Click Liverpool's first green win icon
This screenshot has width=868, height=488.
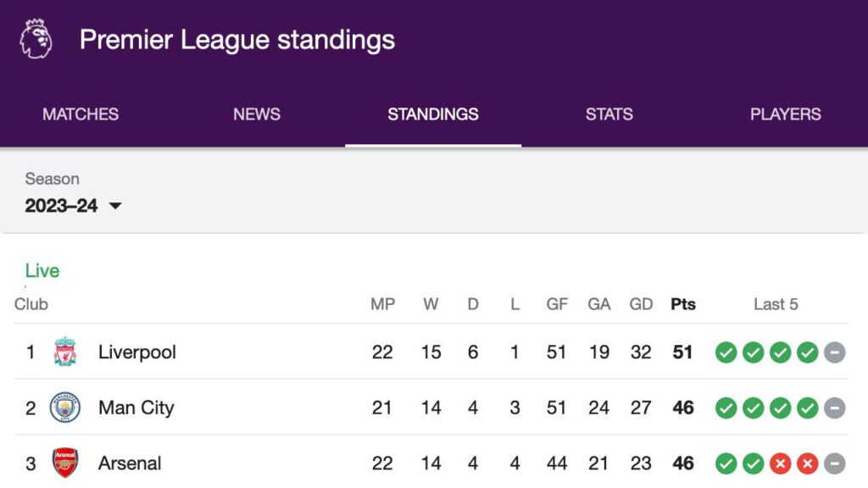(726, 352)
